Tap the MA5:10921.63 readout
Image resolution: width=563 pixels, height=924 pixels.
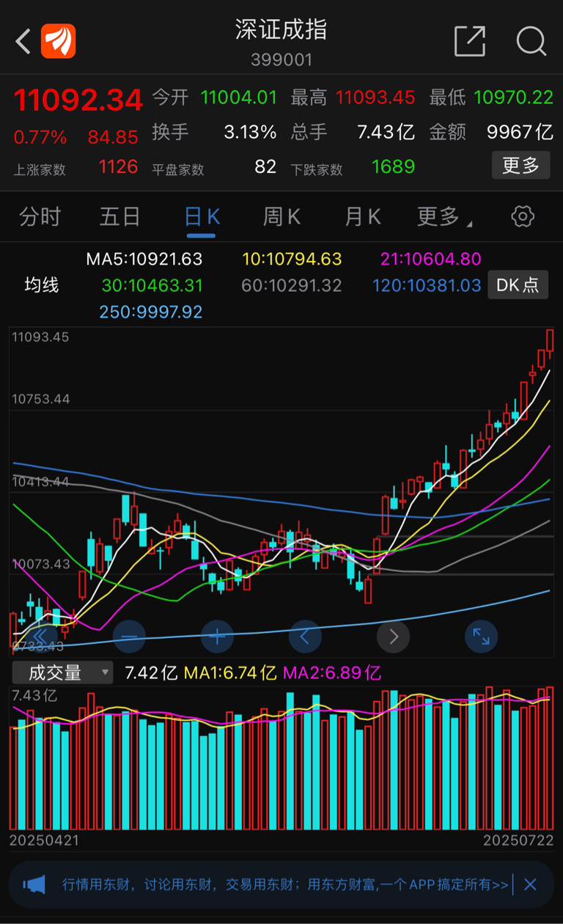click(x=144, y=259)
